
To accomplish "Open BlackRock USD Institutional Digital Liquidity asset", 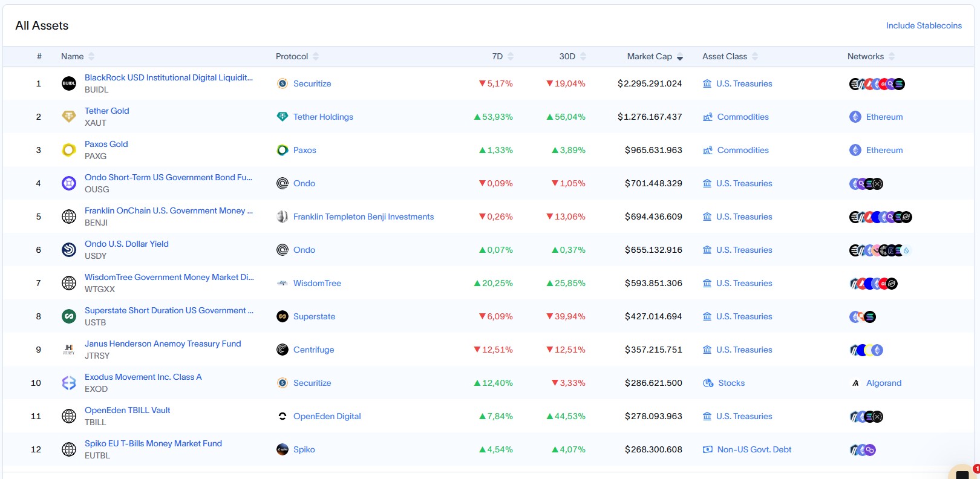I will [x=169, y=77].
